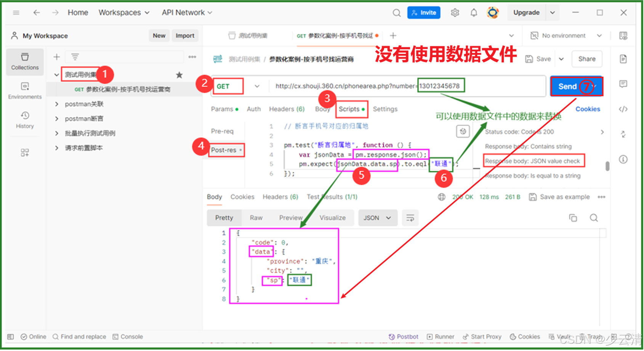The image size is (644, 351).
Task: Open the collections three-dot options
Action: (192, 57)
